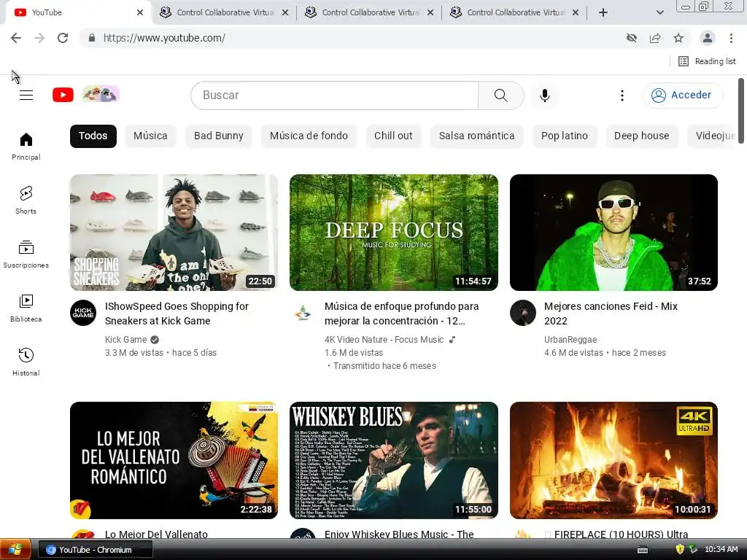This screenshot has height=560, width=747.
Task: Click UrbanReggae channel name
Action: (x=570, y=340)
